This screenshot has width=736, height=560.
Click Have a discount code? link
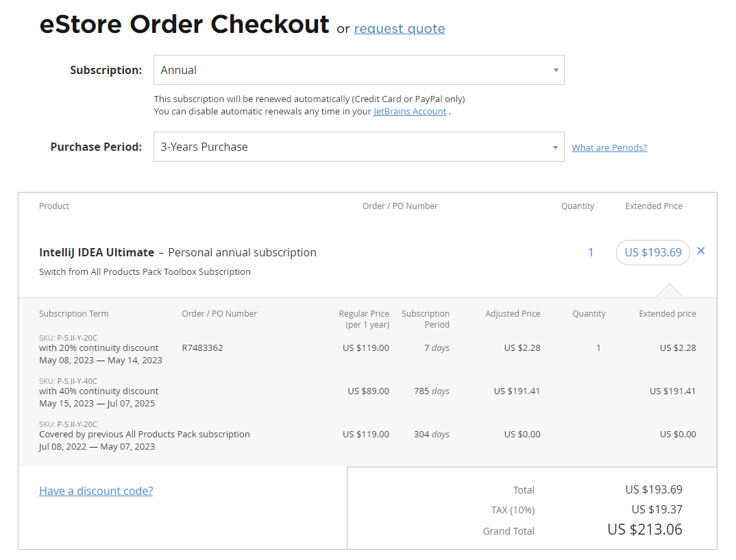(x=96, y=491)
